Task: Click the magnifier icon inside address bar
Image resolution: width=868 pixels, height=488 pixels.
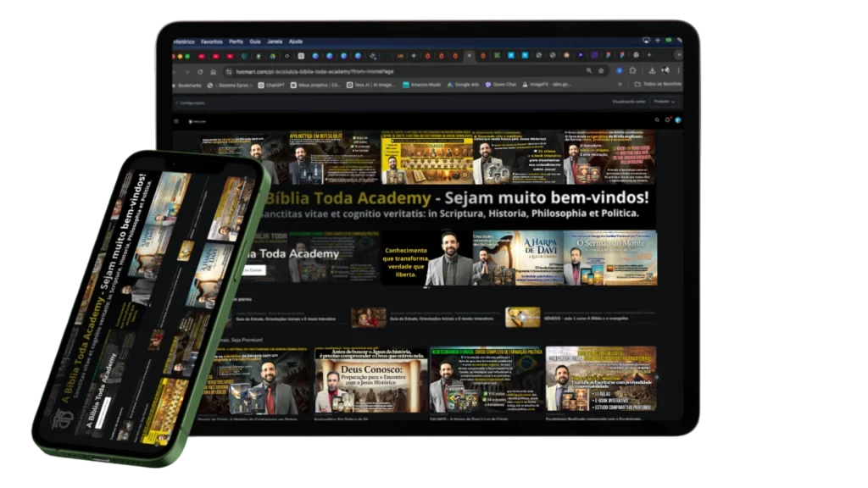Action: click(589, 71)
